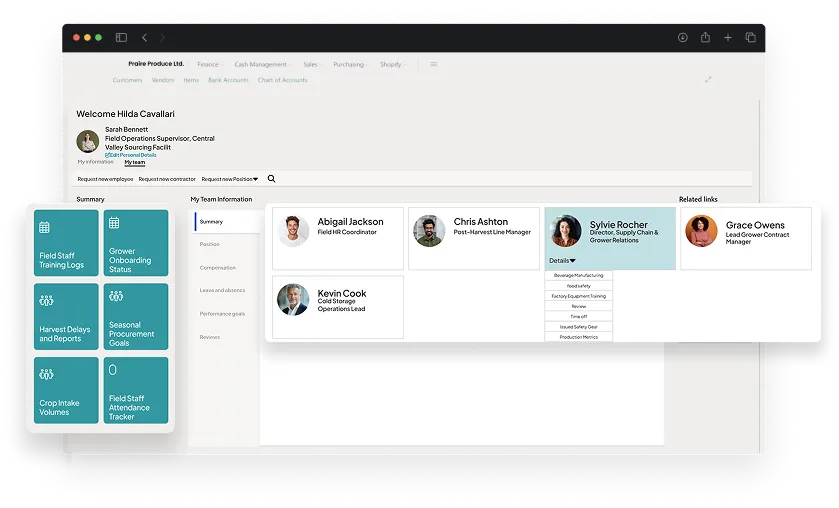Click the search magnifier icon
This screenshot has width=839, height=508.
[x=271, y=179]
